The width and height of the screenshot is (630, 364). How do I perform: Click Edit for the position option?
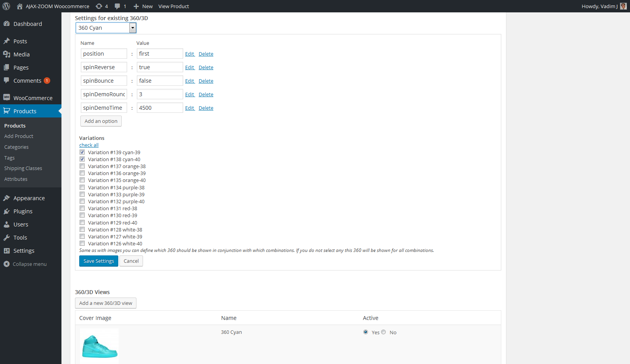click(x=189, y=54)
